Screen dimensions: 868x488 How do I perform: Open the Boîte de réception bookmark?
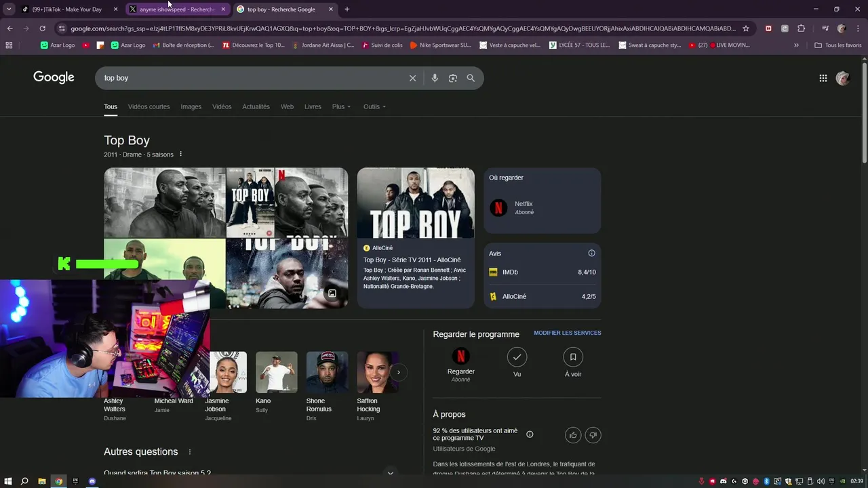point(184,45)
